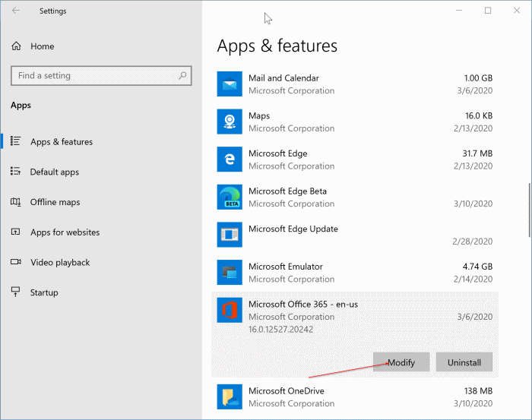Open Default apps section
Screen dimensions: 532x420
(x=54, y=172)
